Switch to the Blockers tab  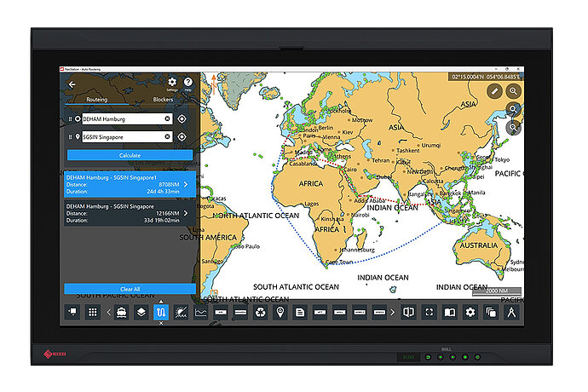coord(163,100)
